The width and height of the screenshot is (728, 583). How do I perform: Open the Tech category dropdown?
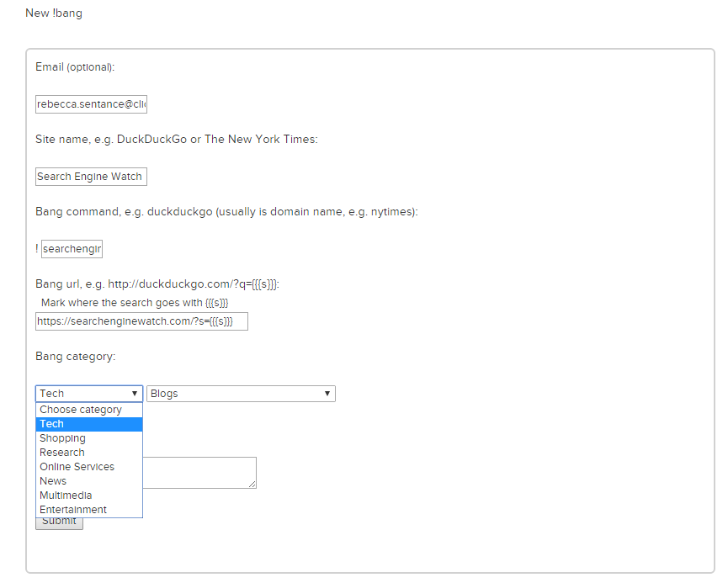(88, 394)
